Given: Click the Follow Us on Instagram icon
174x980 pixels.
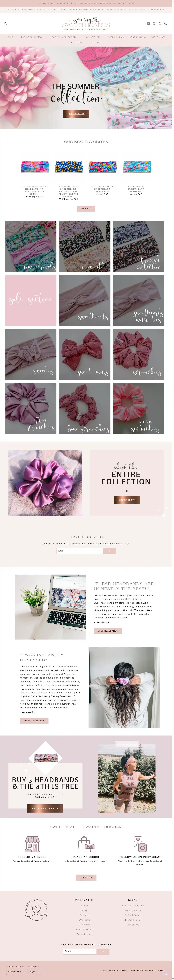Looking at the screenshot, I should point(140,844).
